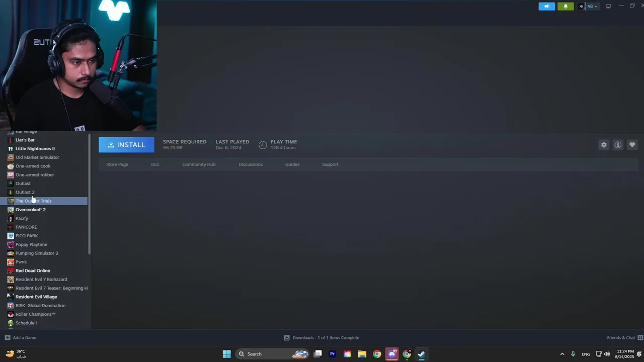The width and height of the screenshot is (644, 362).
Task: Open game settings gear icon
Action: (x=604, y=145)
